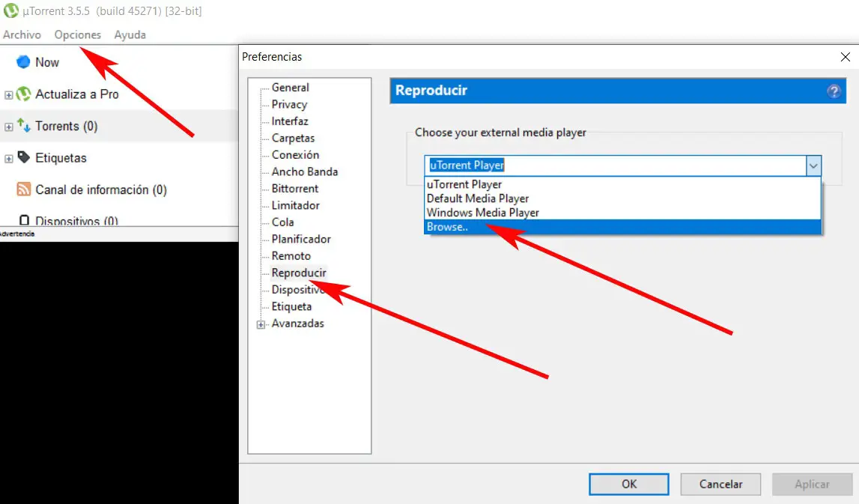The height and width of the screenshot is (504, 859).
Task: Open the Opciones menu
Action: [78, 34]
